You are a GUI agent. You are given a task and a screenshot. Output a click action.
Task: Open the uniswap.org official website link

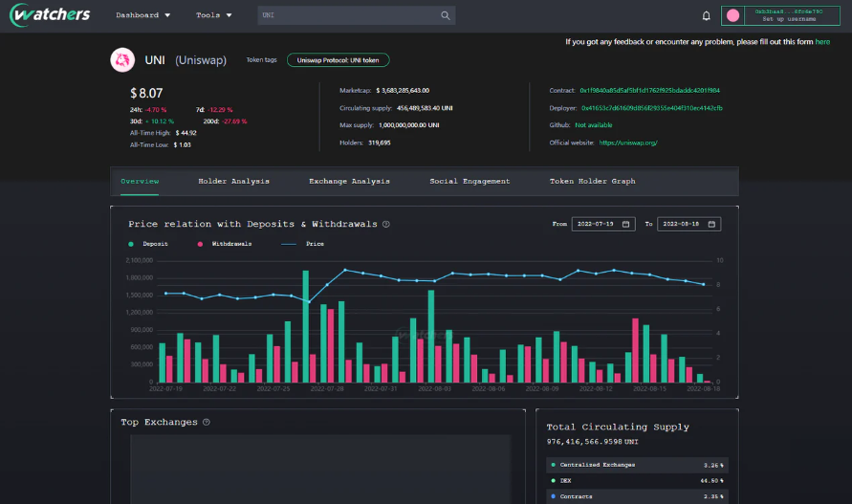[628, 142]
